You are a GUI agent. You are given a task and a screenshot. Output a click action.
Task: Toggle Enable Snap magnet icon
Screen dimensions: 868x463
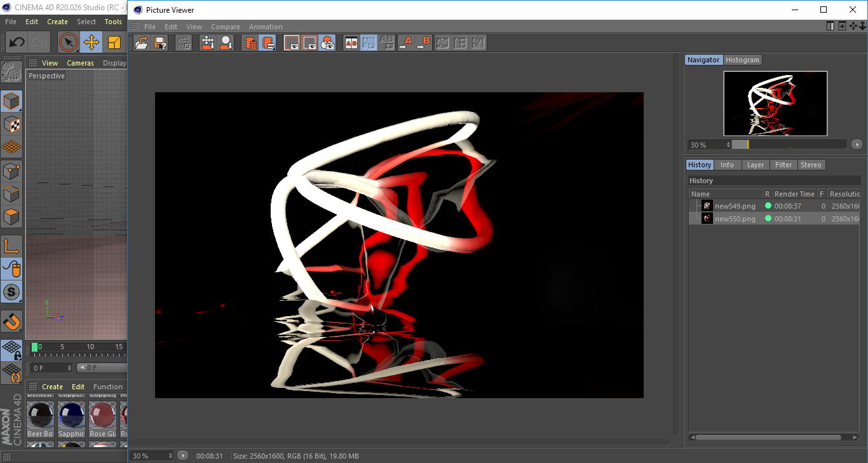pyautogui.click(x=11, y=321)
